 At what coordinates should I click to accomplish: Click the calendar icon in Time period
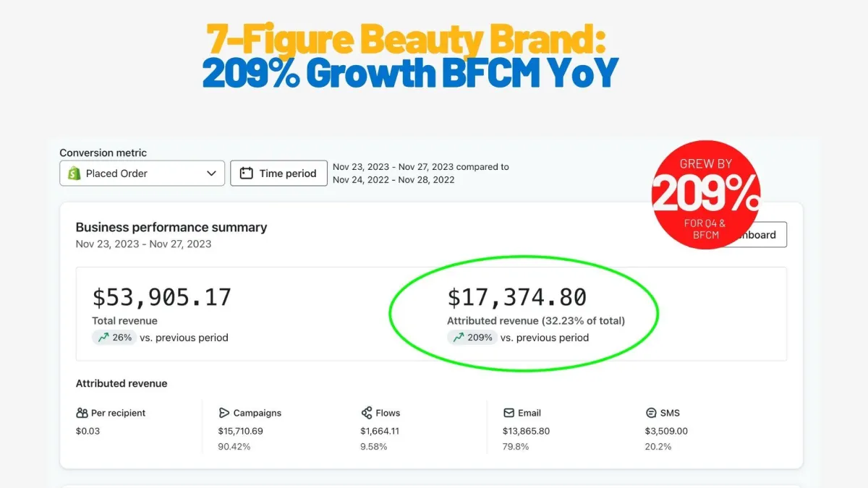(x=246, y=174)
